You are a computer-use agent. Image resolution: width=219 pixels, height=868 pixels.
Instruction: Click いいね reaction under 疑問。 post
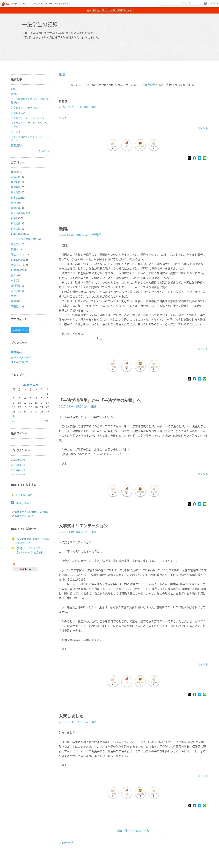[113, 366]
